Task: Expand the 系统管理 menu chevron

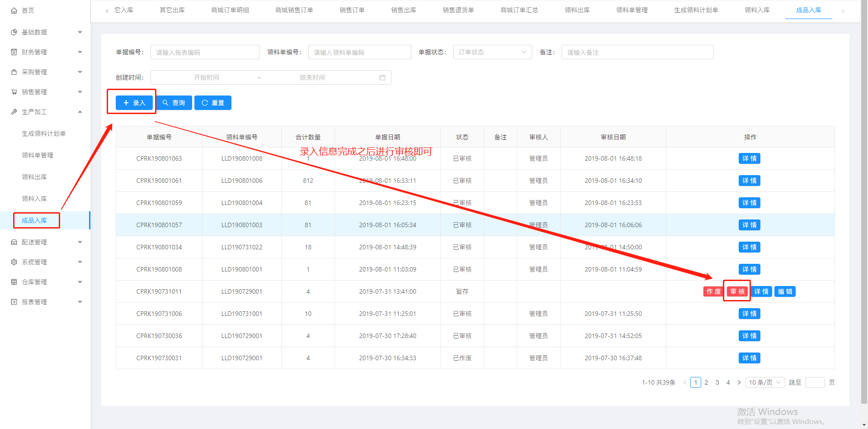Action: 80,262
